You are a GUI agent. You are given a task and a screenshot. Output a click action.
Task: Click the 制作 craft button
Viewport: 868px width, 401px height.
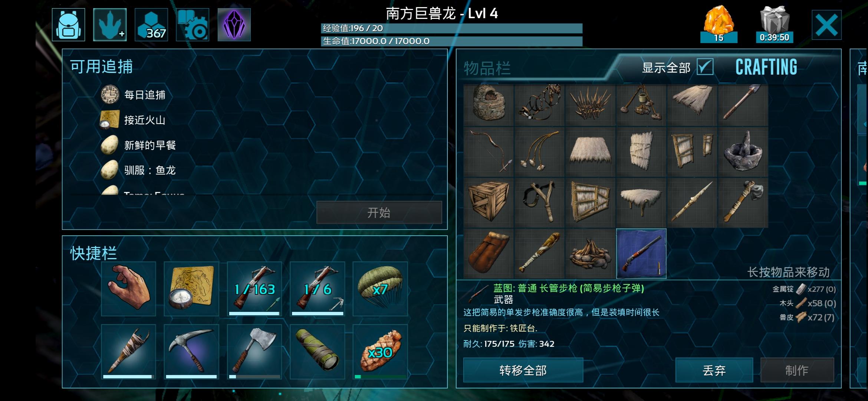(797, 370)
